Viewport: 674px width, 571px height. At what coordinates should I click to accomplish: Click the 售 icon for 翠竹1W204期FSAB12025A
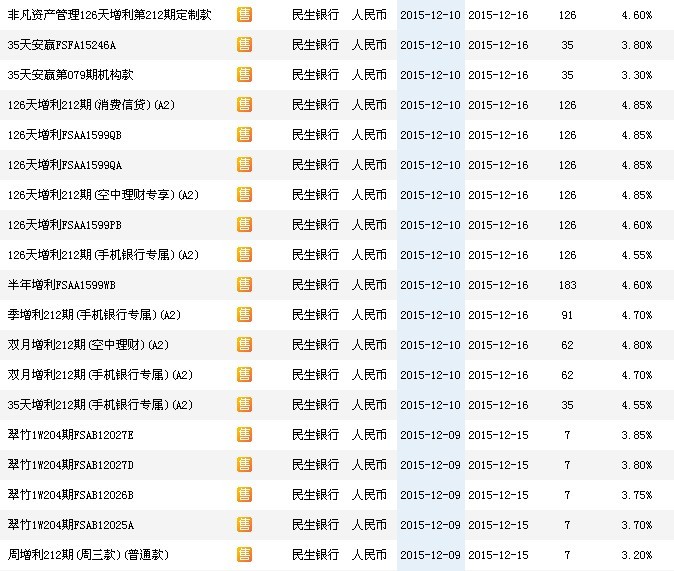244,525
